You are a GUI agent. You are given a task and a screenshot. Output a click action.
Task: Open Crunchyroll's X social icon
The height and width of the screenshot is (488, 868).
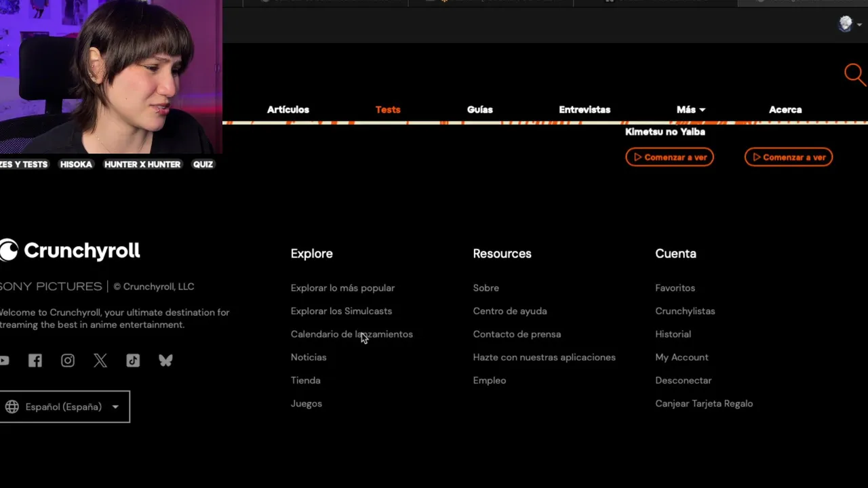tap(100, 361)
